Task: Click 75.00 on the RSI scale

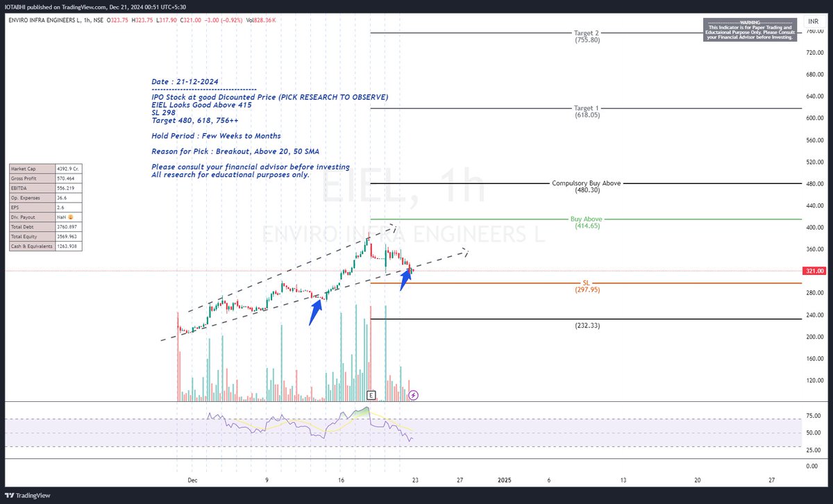Action: (x=815, y=416)
